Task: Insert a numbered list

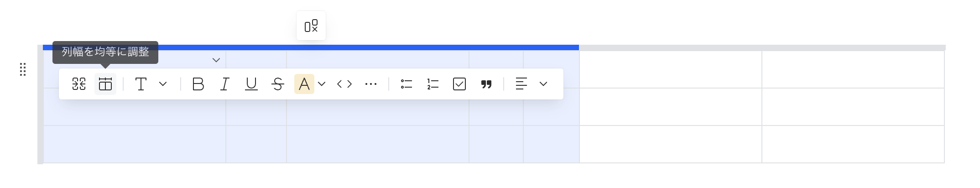Action: 433,84
